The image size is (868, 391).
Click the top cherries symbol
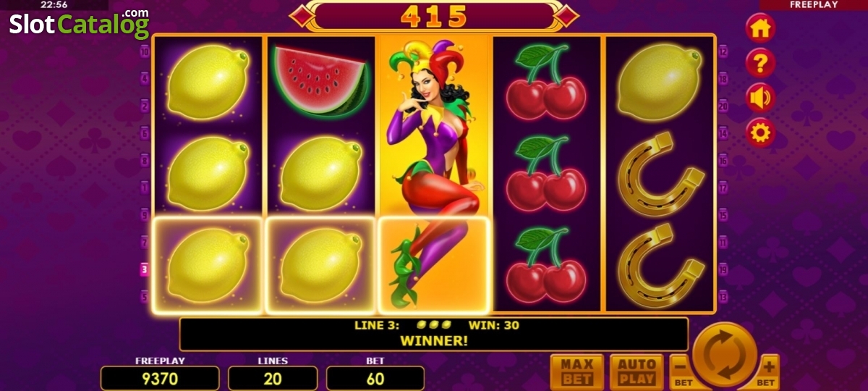click(546, 81)
